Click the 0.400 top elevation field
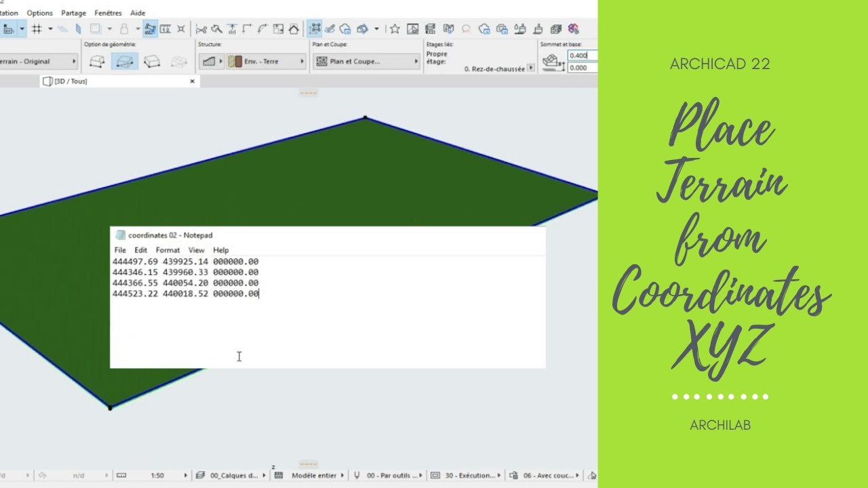The width and height of the screenshot is (868, 488). [x=583, y=56]
